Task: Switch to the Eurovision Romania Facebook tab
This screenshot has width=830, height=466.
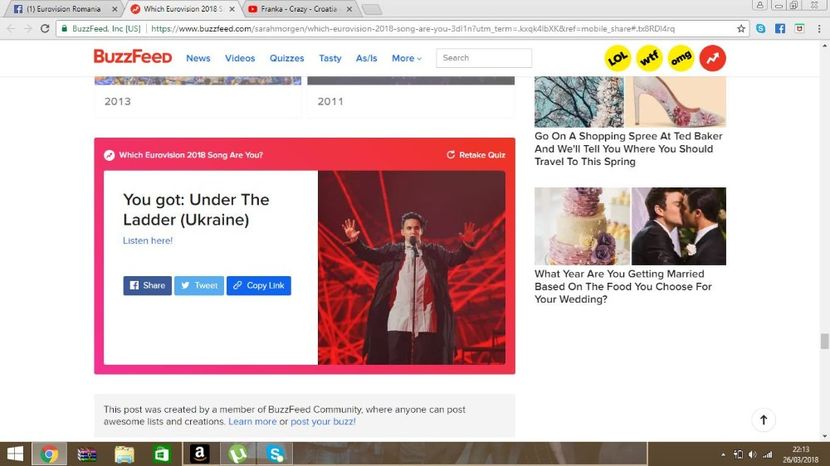Action: (x=62, y=9)
